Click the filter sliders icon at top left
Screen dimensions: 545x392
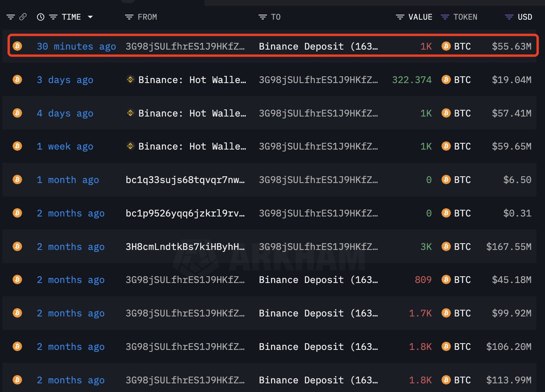10,17
